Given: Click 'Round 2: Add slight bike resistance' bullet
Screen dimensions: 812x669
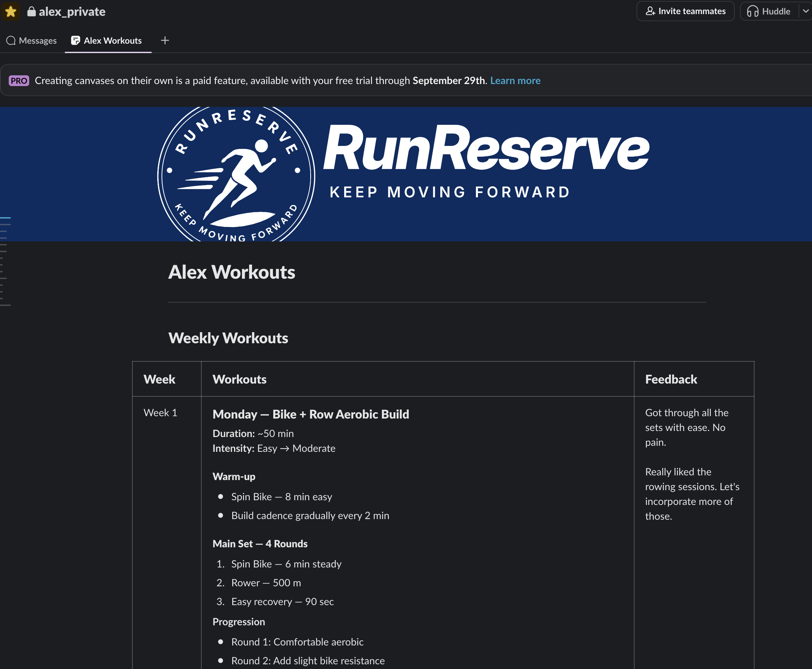Looking at the screenshot, I should [308, 661].
